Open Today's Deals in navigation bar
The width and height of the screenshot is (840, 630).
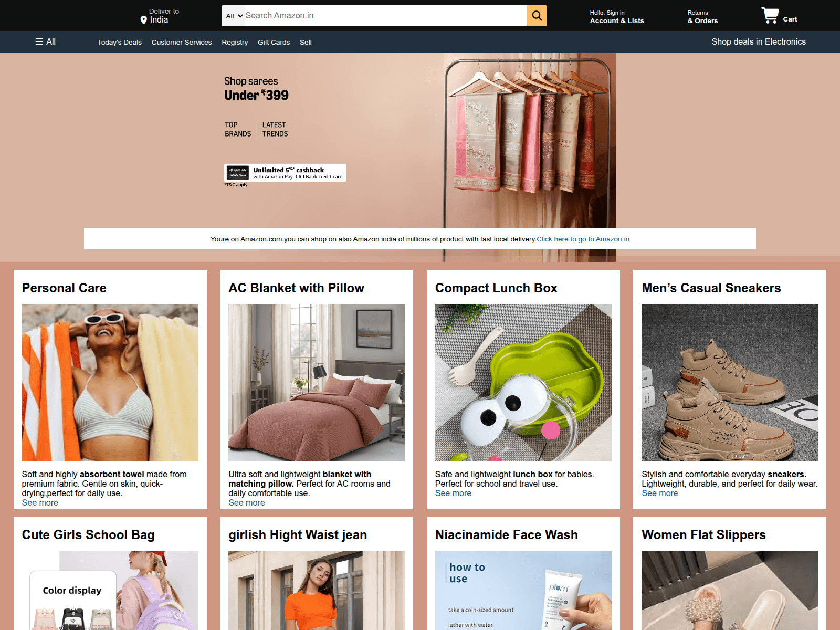pyautogui.click(x=119, y=43)
